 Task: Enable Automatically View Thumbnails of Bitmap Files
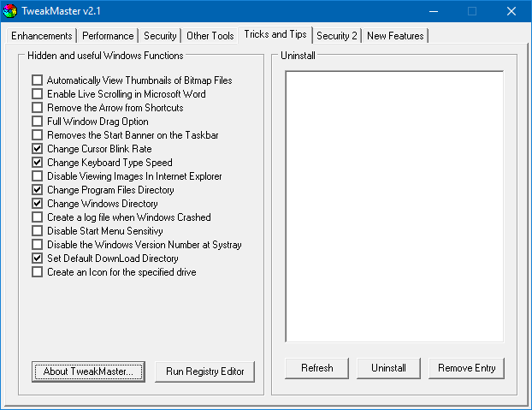[x=38, y=80]
